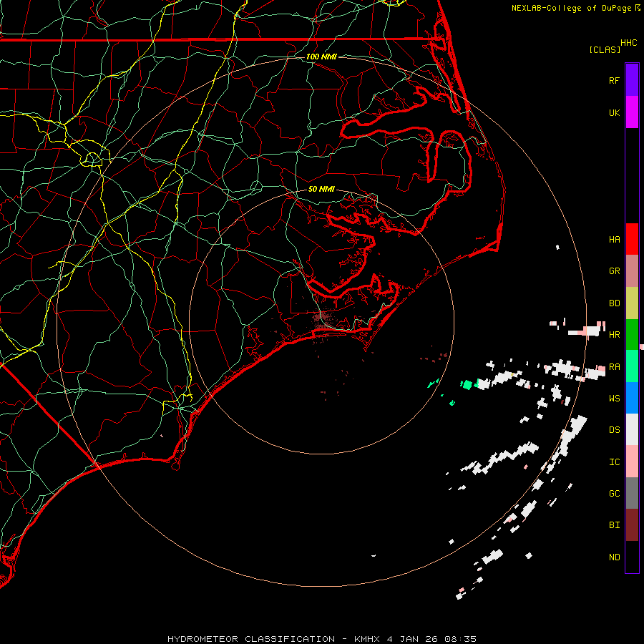Click the HYDROMETEOR CLASSIFICATION title text
The height and width of the screenshot is (644, 644).
pyautogui.click(x=251, y=639)
